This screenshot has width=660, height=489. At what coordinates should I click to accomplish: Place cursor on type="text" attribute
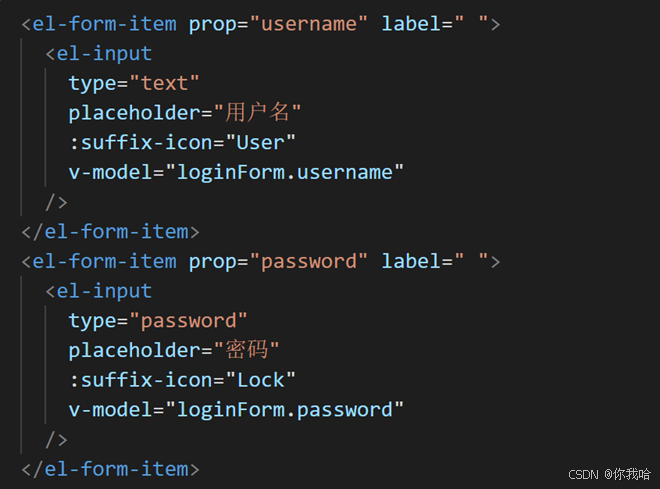(x=134, y=83)
